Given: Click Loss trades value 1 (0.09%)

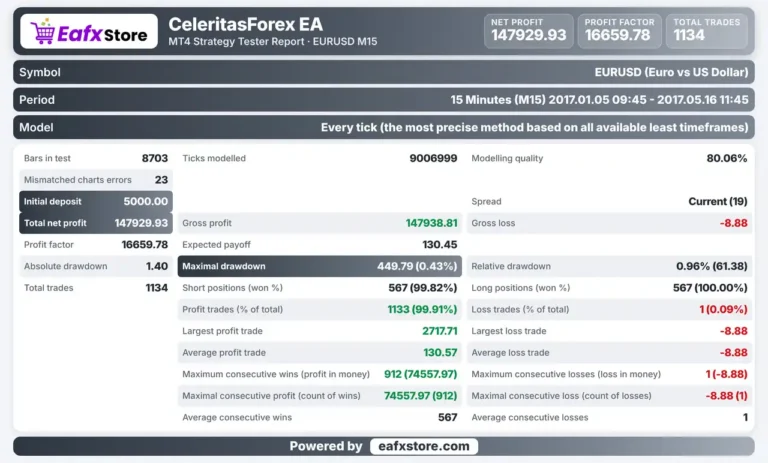Looking at the screenshot, I should [x=723, y=309].
